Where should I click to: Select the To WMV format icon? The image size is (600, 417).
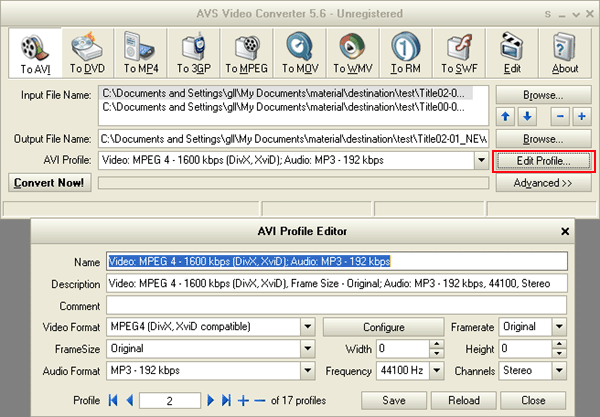tap(353, 53)
